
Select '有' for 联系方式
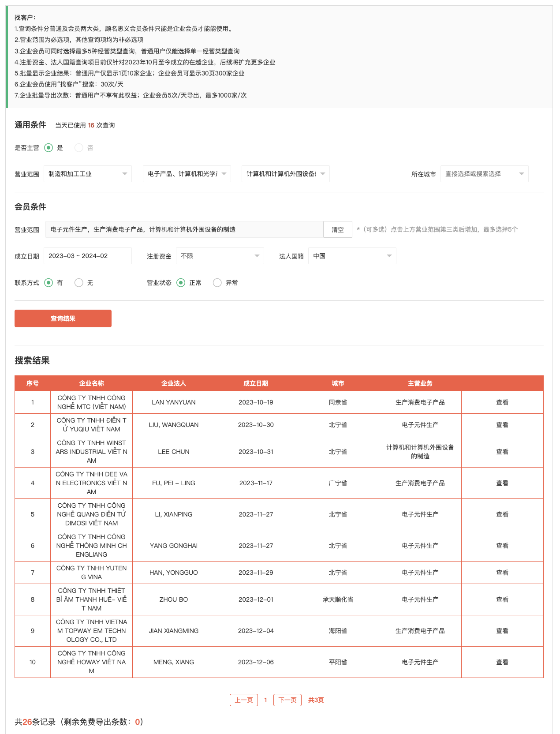click(x=49, y=283)
